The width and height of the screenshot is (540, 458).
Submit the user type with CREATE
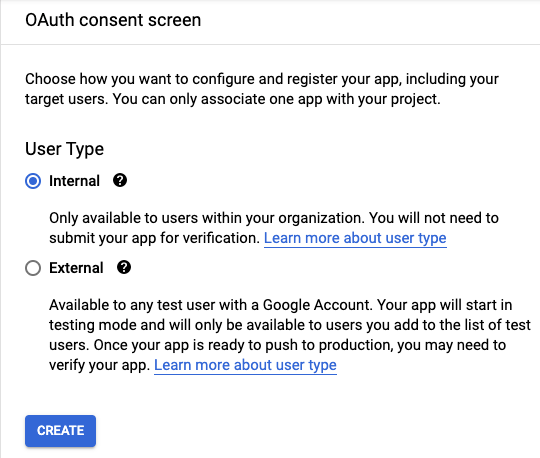[x=60, y=431]
